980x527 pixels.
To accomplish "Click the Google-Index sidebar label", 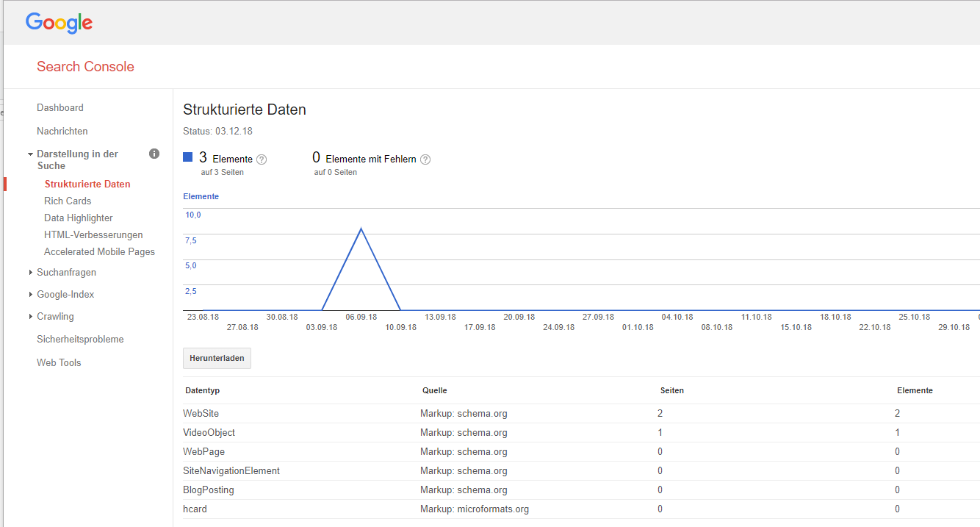I will click(x=66, y=294).
